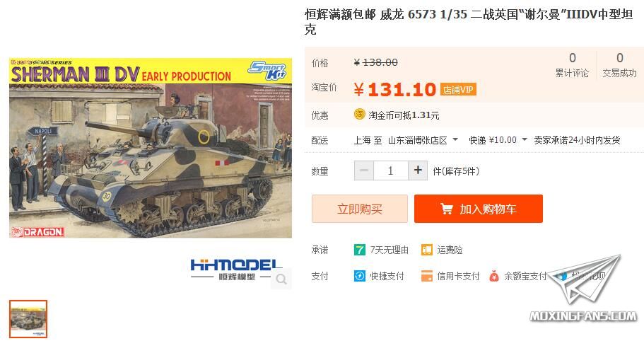644x341 pixels.
Task: Click the shopping cart icon in add-to-cart button
Action: 447,209
